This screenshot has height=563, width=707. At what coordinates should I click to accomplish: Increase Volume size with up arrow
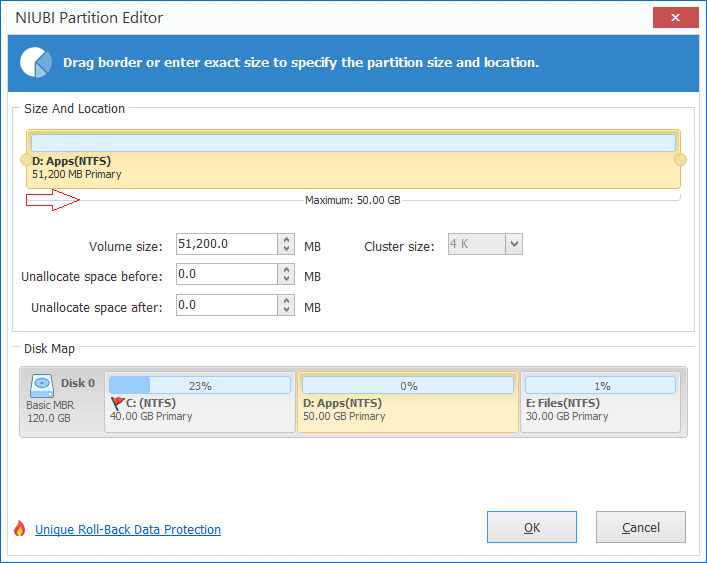coord(286,239)
